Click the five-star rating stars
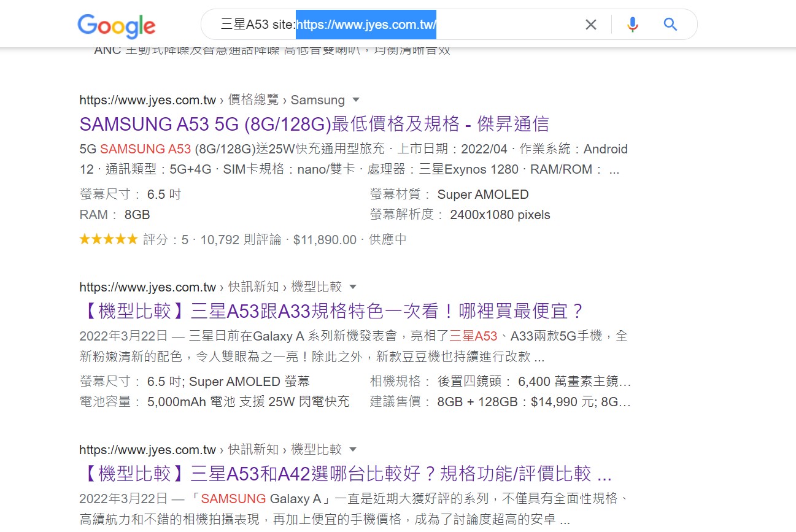 point(109,239)
